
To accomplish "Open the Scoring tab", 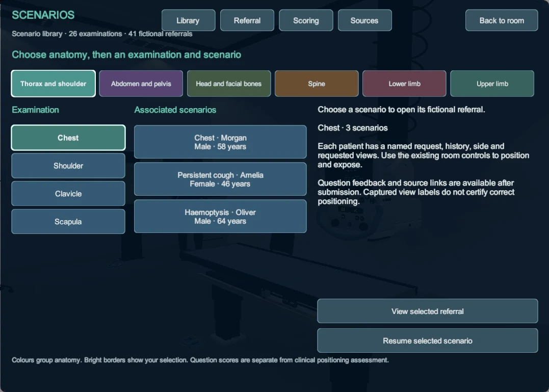I will point(306,20).
